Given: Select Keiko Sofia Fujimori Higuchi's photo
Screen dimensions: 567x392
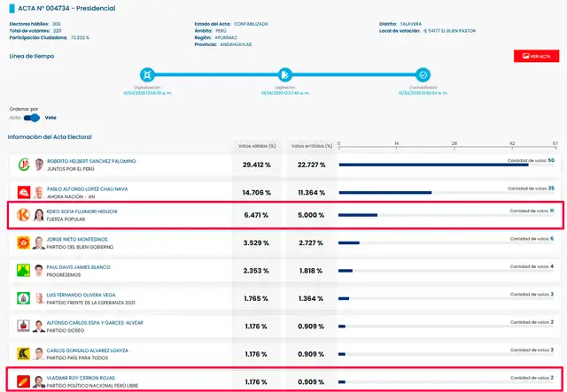Looking at the screenshot, I should [39, 216].
